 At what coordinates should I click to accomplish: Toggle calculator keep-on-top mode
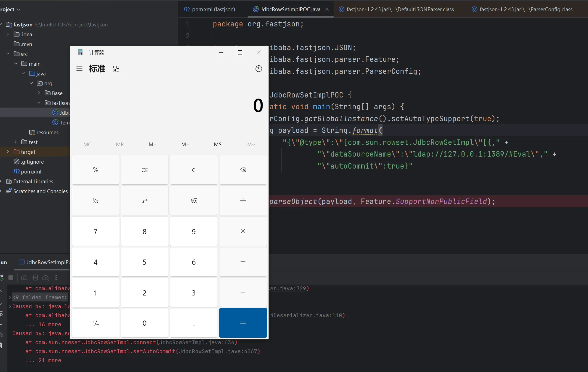pyautogui.click(x=116, y=69)
